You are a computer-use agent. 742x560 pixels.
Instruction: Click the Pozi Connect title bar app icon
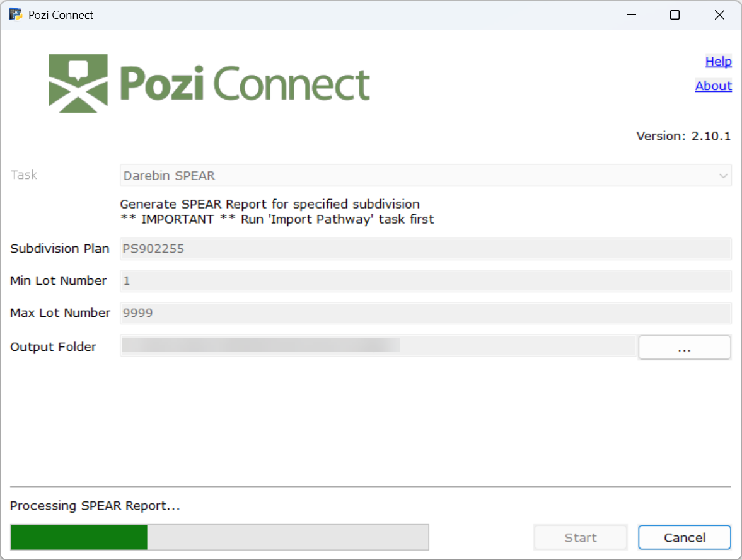pyautogui.click(x=15, y=14)
